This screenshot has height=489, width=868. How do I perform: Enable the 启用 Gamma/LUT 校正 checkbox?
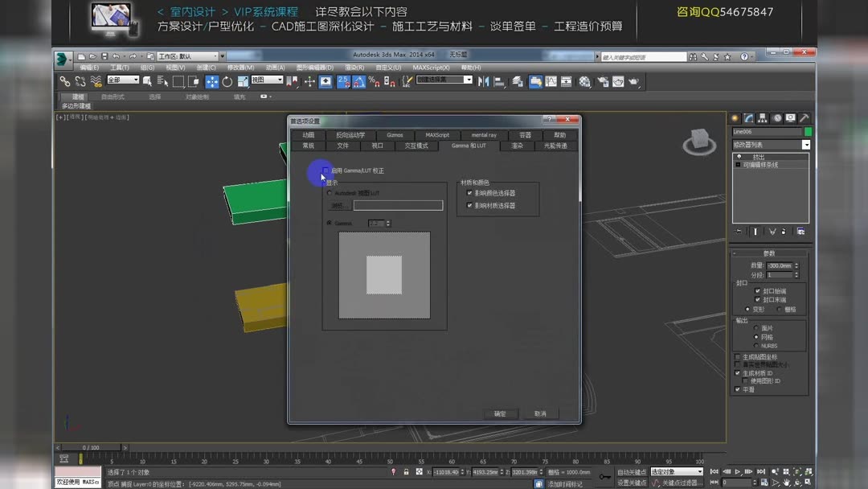[325, 171]
